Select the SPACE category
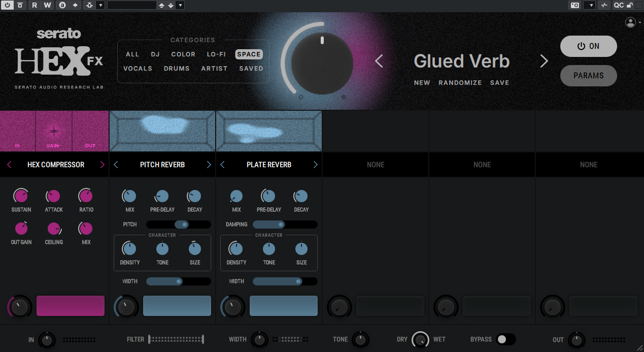 249,54
